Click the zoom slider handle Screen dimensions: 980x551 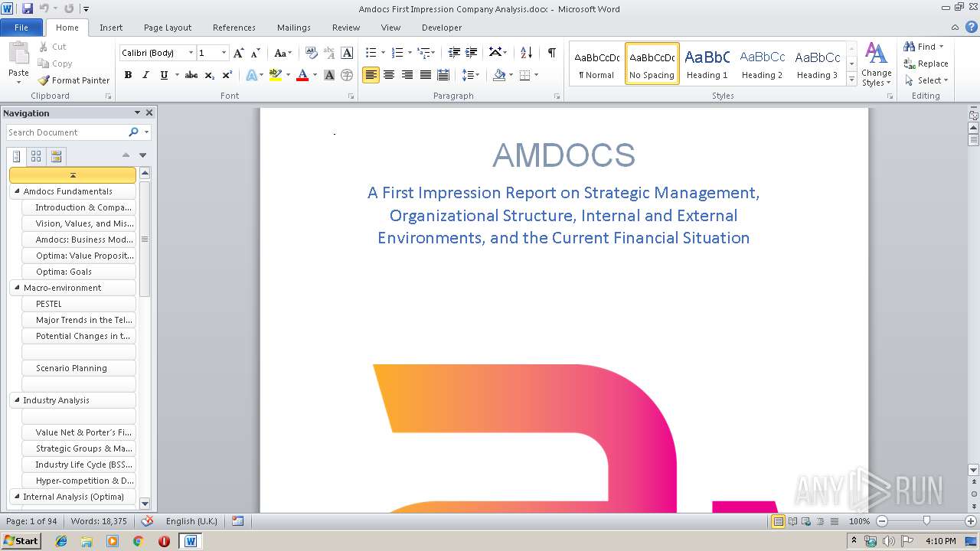pos(926,521)
